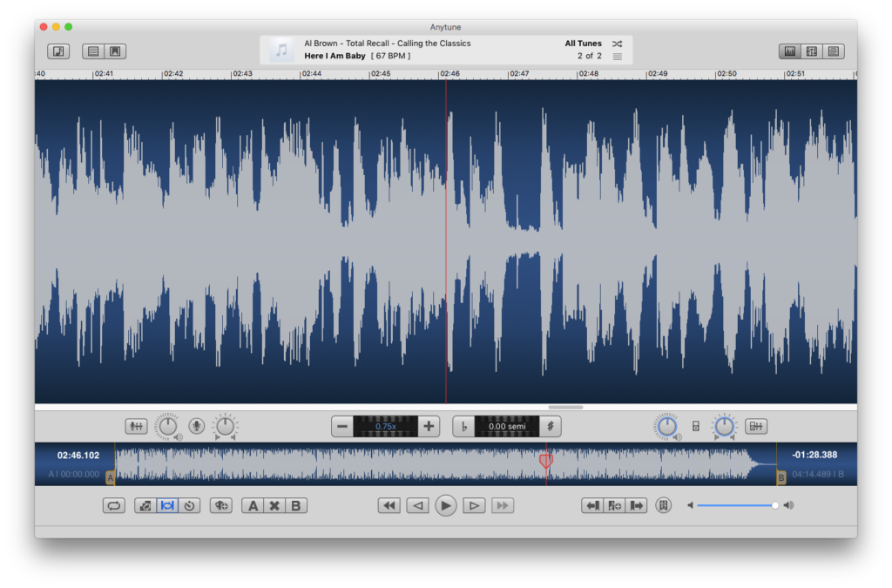Click the left volume gain knob

point(168,426)
